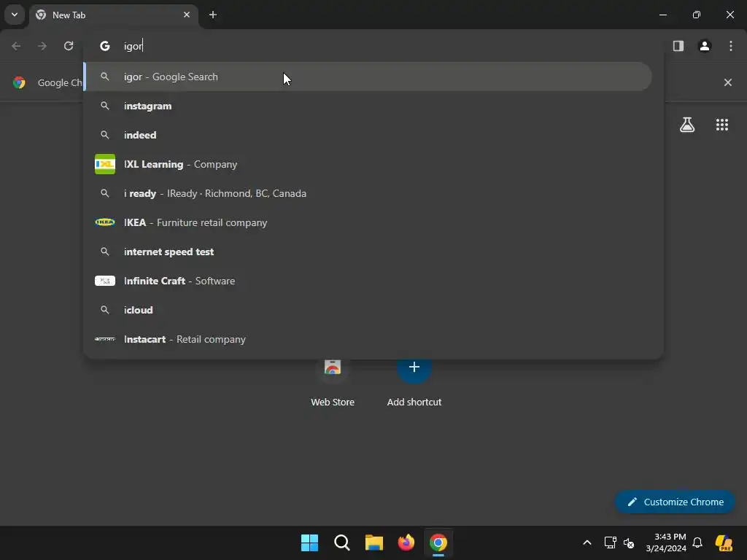Reload the page
The image size is (747, 560).
69,46
